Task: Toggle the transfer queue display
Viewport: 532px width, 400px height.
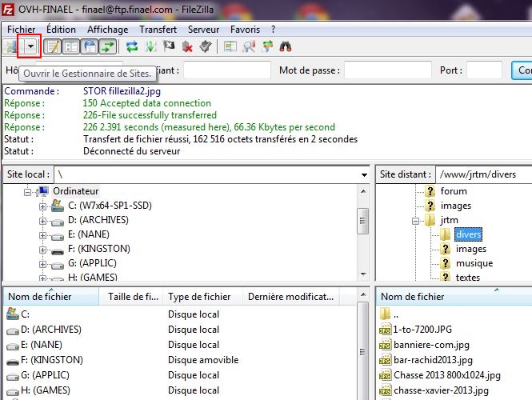Action: tap(107, 47)
